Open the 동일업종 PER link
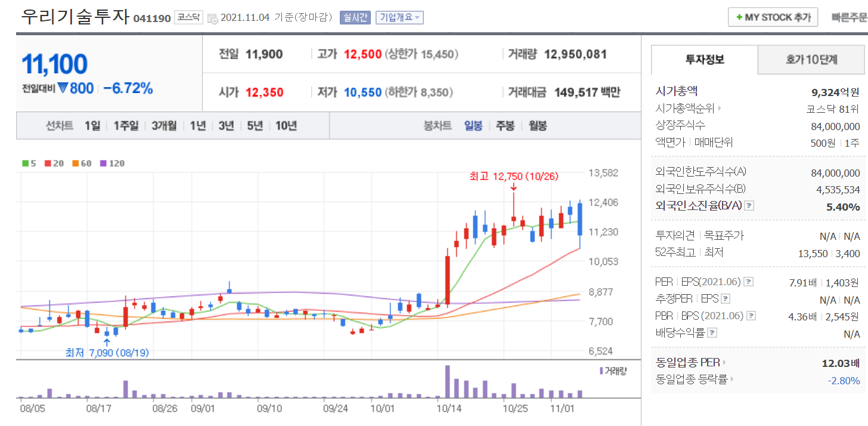Viewport: 868px width, 426px height. click(x=691, y=362)
